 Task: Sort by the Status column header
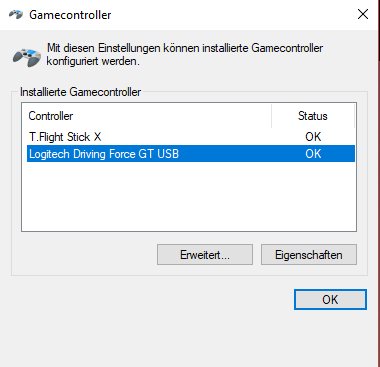click(x=313, y=116)
